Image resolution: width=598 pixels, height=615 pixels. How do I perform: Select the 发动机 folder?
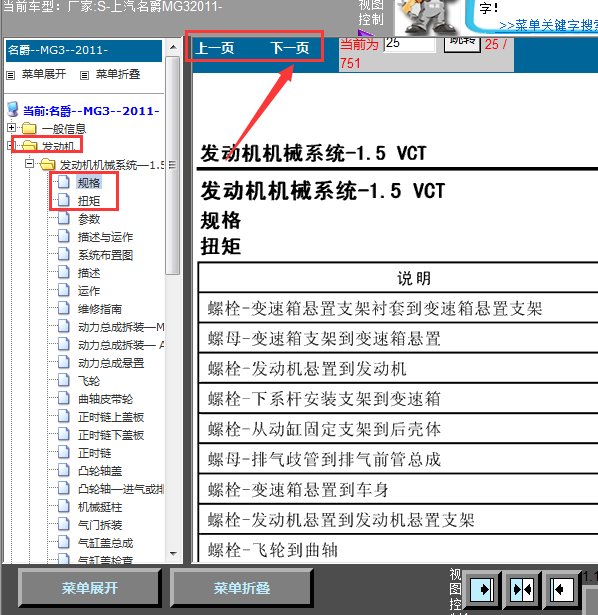pyautogui.click(x=58, y=147)
